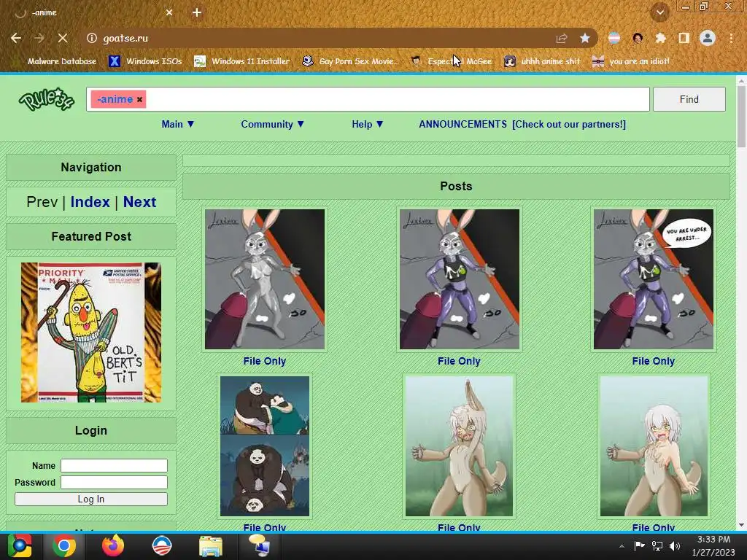The height and width of the screenshot is (560, 747).
Task: Open the round striped logo taskbar app
Action: tap(161, 545)
